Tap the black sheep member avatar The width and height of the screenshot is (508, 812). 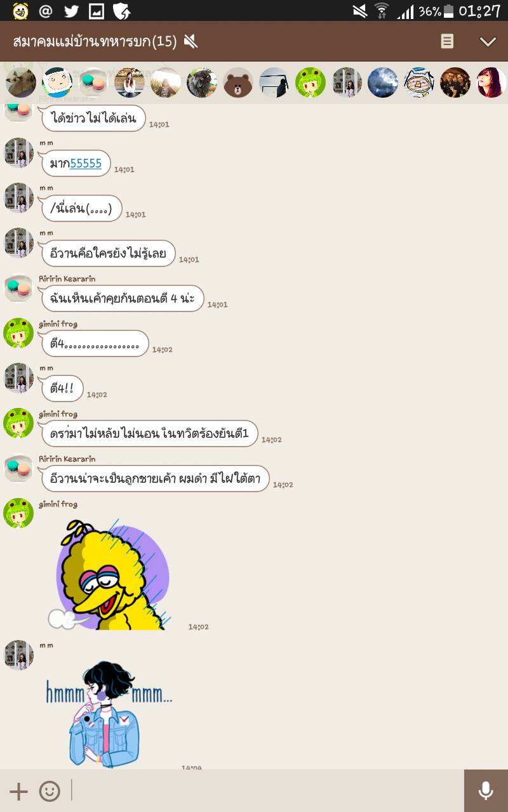click(x=202, y=82)
